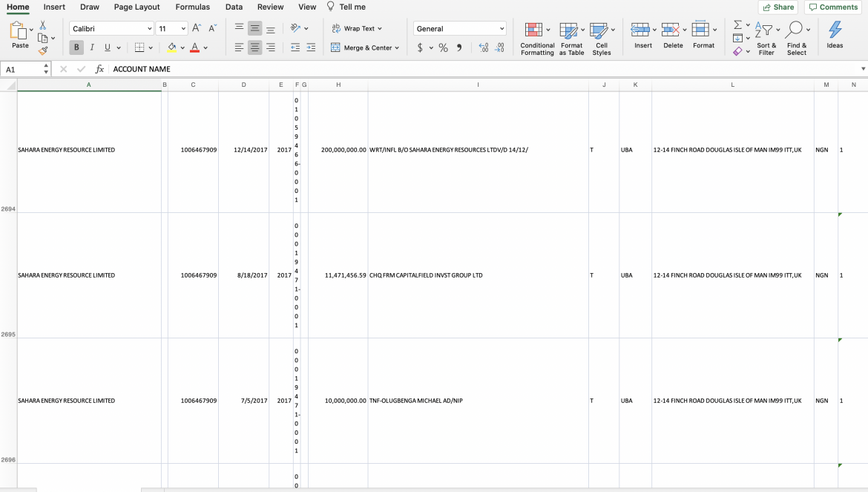Open fill color dropdown arrow
The height and width of the screenshot is (492, 868).
[182, 48]
